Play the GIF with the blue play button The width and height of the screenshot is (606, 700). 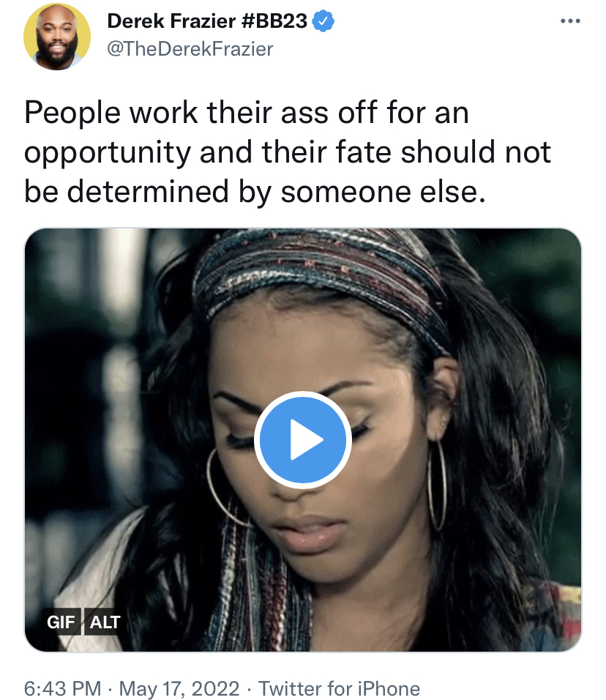(x=303, y=439)
